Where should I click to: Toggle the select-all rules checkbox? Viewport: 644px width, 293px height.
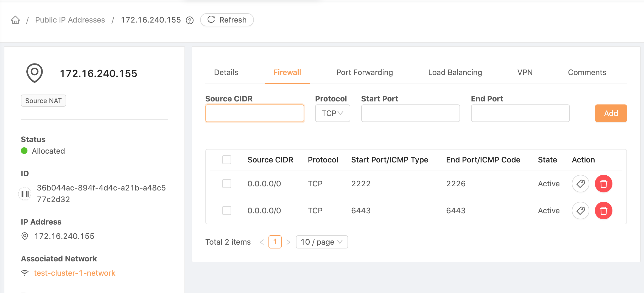pos(227,160)
